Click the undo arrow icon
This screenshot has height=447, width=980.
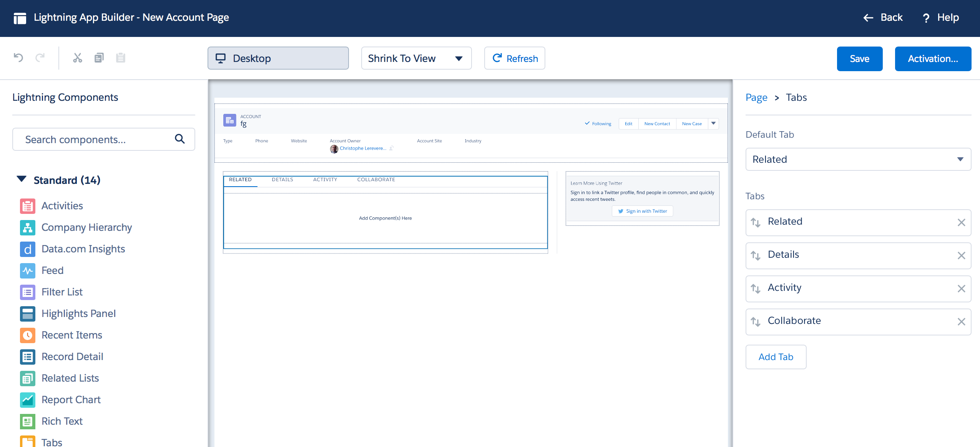point(18,58)
